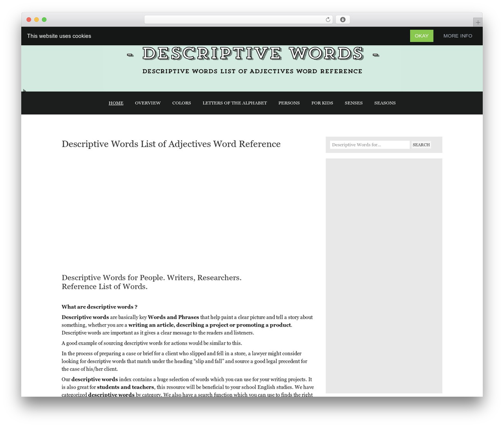Go to the HOME menu item
This screenshot has height=427, width=504.
tap(116, 103)
